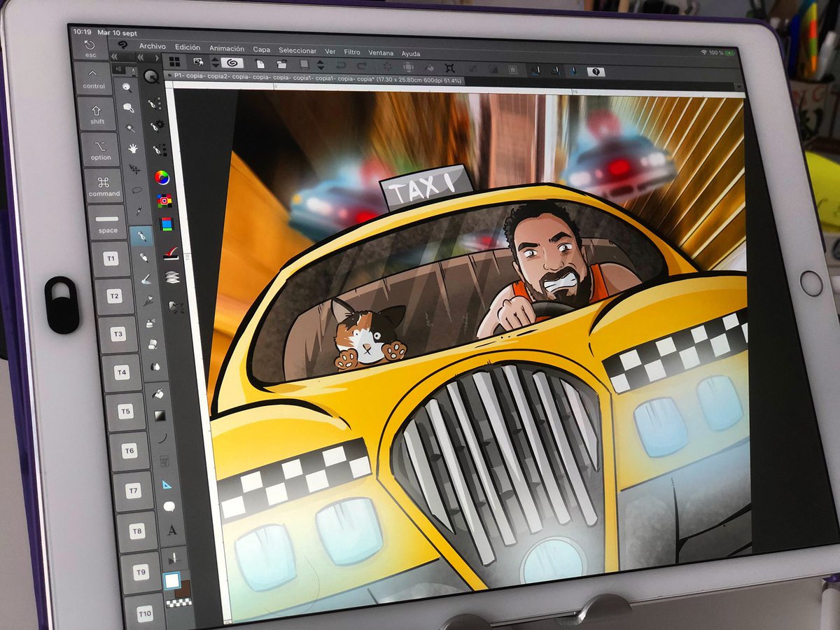The image size is (840, 630).
Task: Tap the command modifier key
Action: [104, 186]
